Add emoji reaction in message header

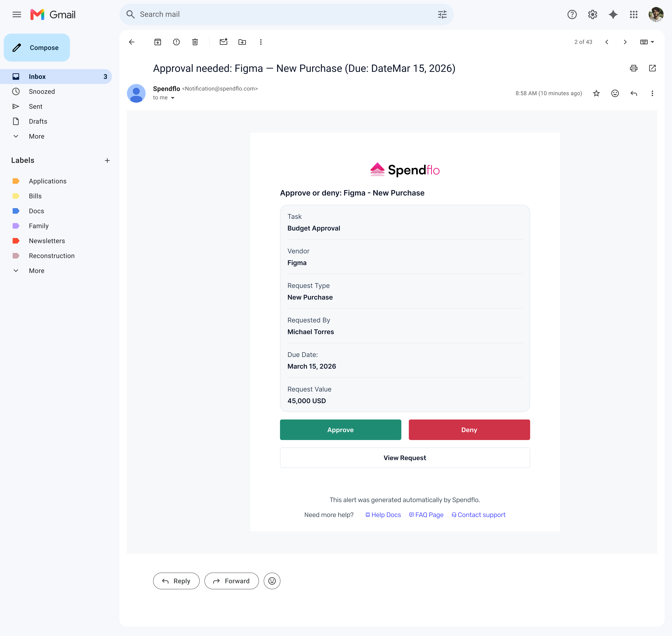coord(615,93)
